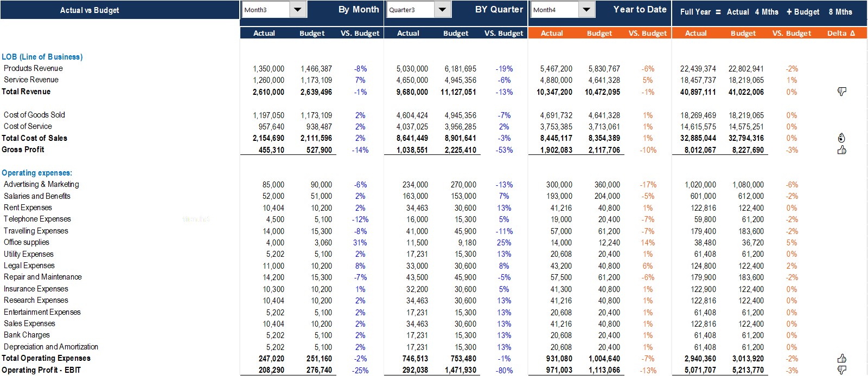Select the Gross Profit row label
The height and width of the screenshot is (376, 868).
(x=23, y=150)
